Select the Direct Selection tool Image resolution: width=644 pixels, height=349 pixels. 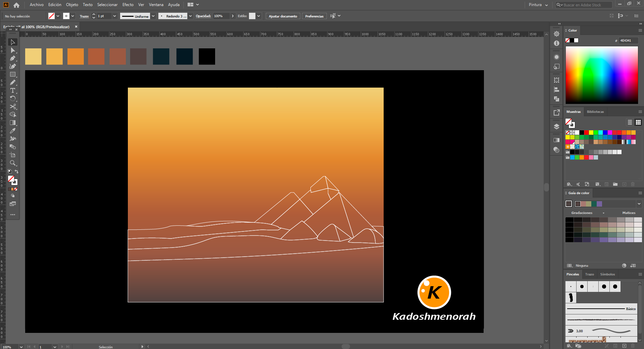pyautogui.click(x=13, y=50)
